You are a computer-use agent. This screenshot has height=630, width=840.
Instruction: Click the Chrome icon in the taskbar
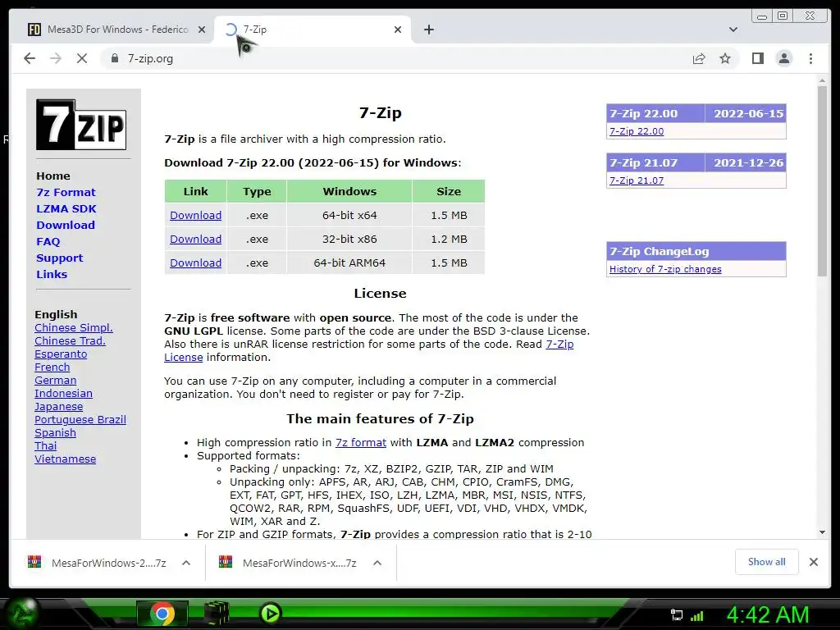point(162,614)
